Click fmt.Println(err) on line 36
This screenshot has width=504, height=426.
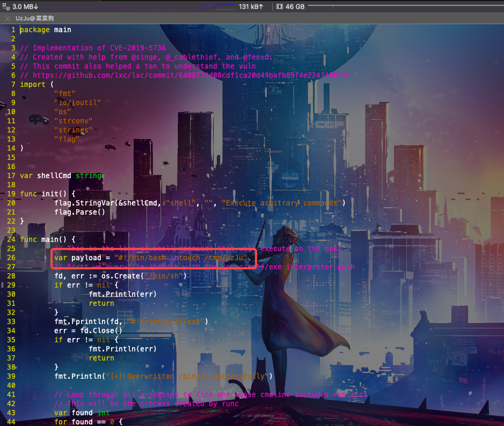122,349
